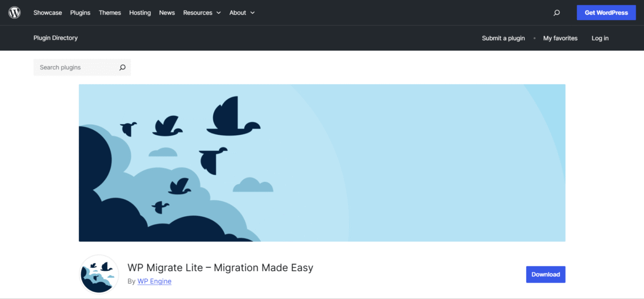Open the Themes menu item
The height and width of the screenshot is (299, 644).
[x=110, y=13]
